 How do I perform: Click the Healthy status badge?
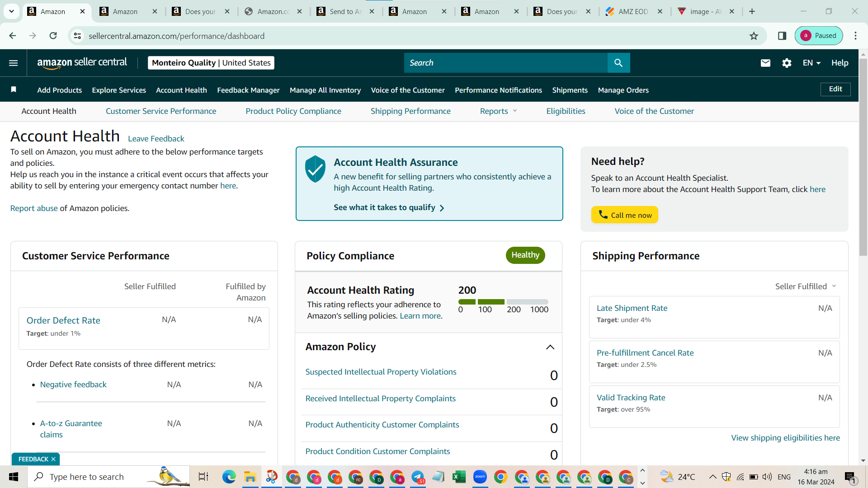point(525,255)
